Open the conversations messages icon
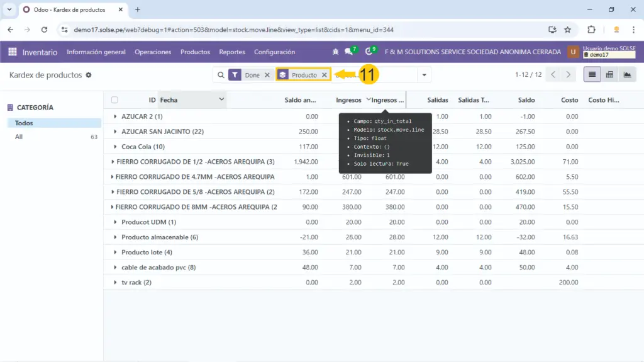644x362 pixels. pos(349,52)
